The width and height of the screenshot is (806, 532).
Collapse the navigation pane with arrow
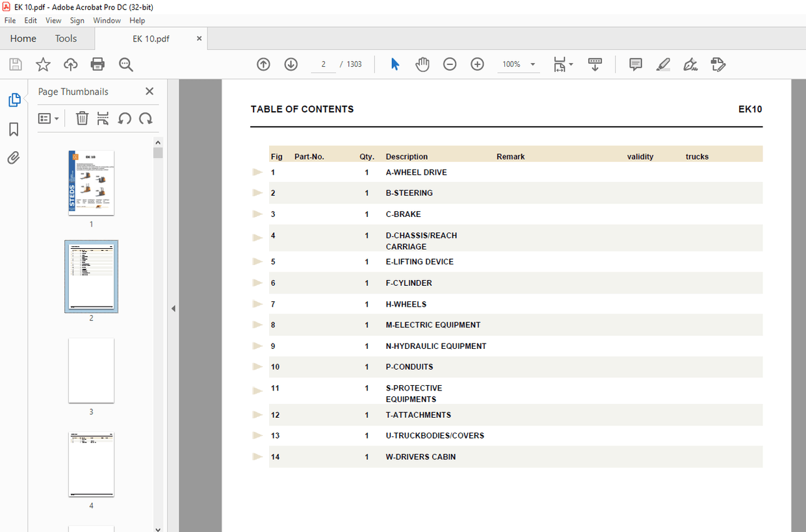[173, 309]
